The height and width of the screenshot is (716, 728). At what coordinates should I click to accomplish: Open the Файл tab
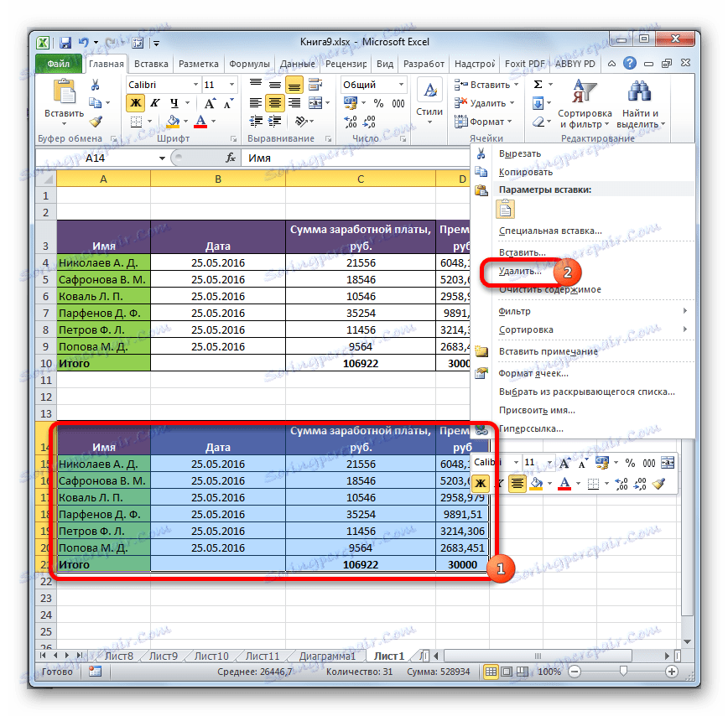[x=59, y=64]
